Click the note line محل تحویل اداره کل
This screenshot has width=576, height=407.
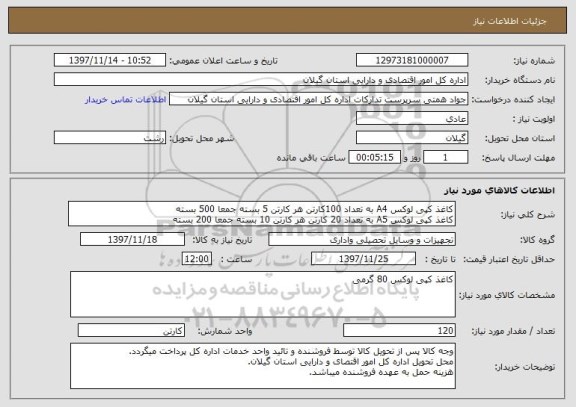pos(350,362)
